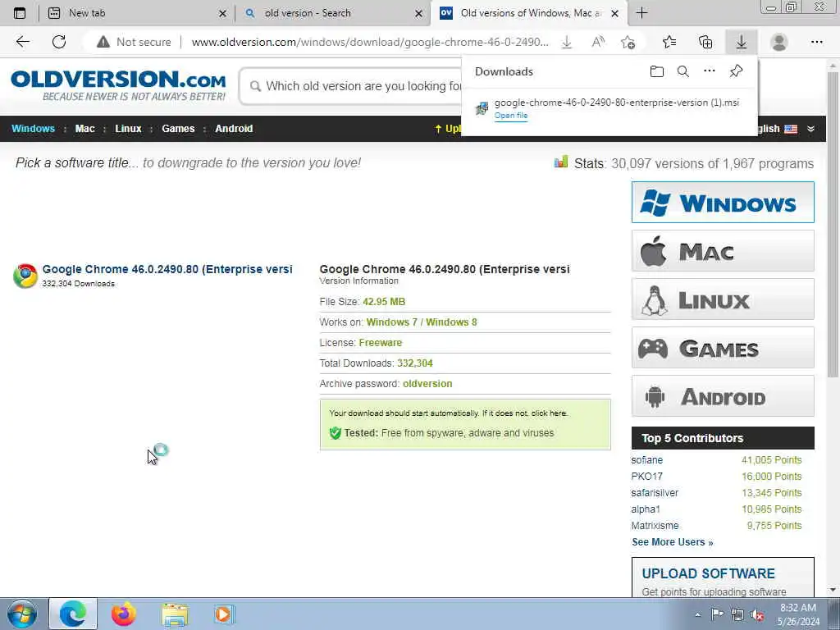The width and height of the screenshot is (840, 630).
Task: Click the large Linux category banner
Action: tap(723, 299)
